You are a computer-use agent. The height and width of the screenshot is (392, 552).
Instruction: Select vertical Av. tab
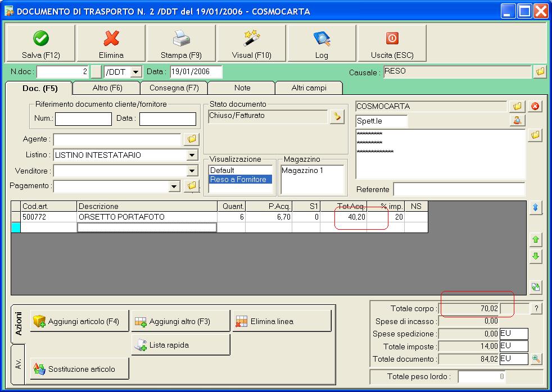click(x=19, y=364)
